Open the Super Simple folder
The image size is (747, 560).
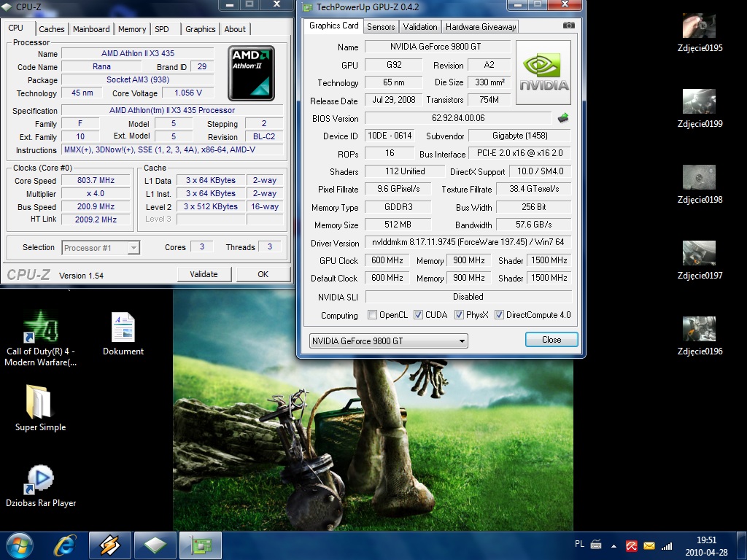[40, 402]
